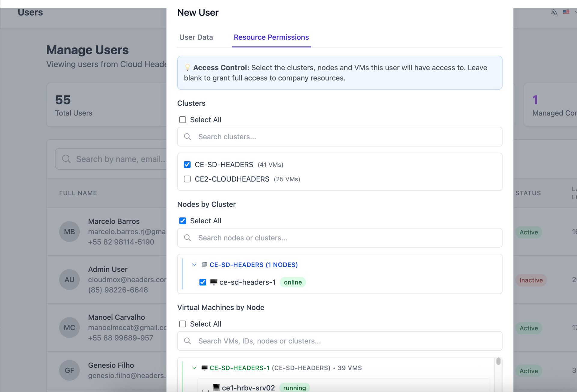This screenshot has height=392, width=577.
Task: Click the MC user avatar
Action: (x=69, y=328)
